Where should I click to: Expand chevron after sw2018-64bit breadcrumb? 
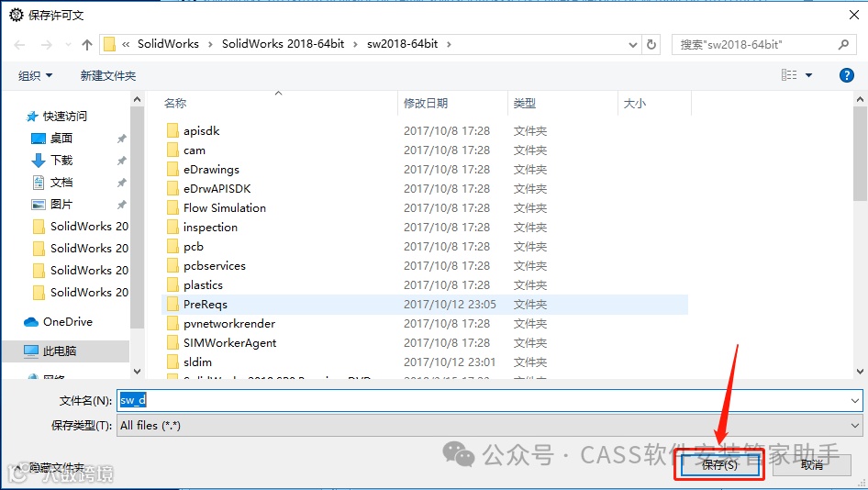[x=449, y=45]
